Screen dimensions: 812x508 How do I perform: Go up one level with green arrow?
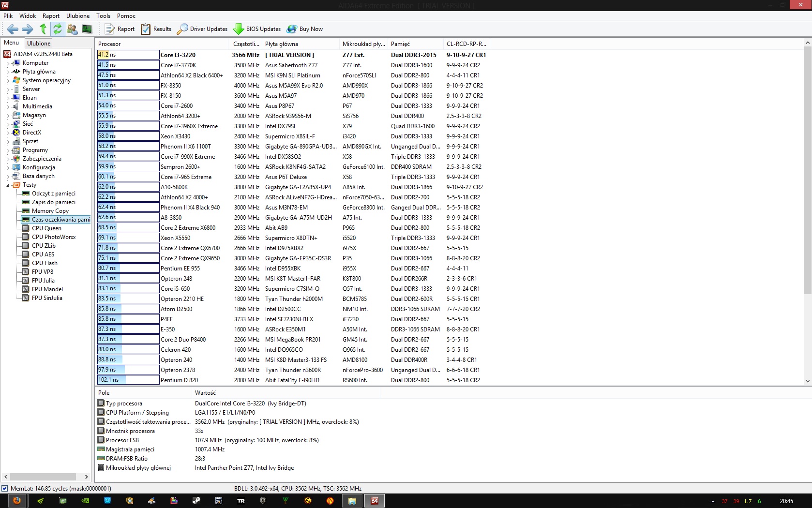[x=43, y=29]
